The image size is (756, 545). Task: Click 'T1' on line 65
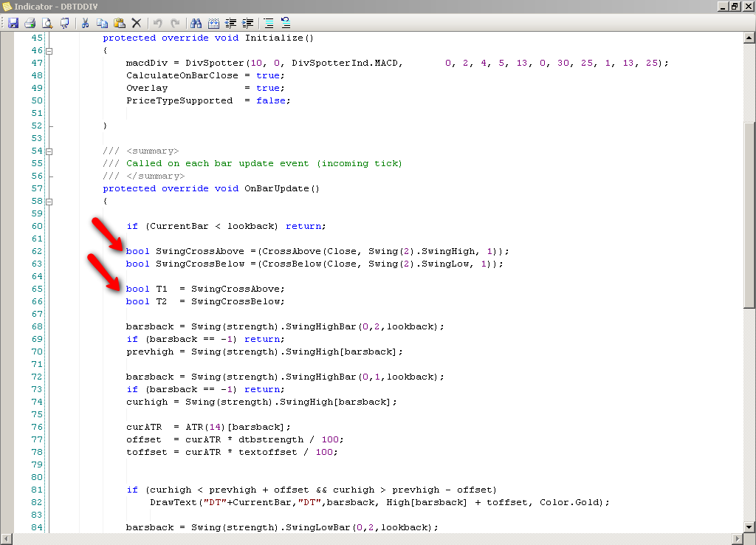pyautogui.click(x=162, y=289)
